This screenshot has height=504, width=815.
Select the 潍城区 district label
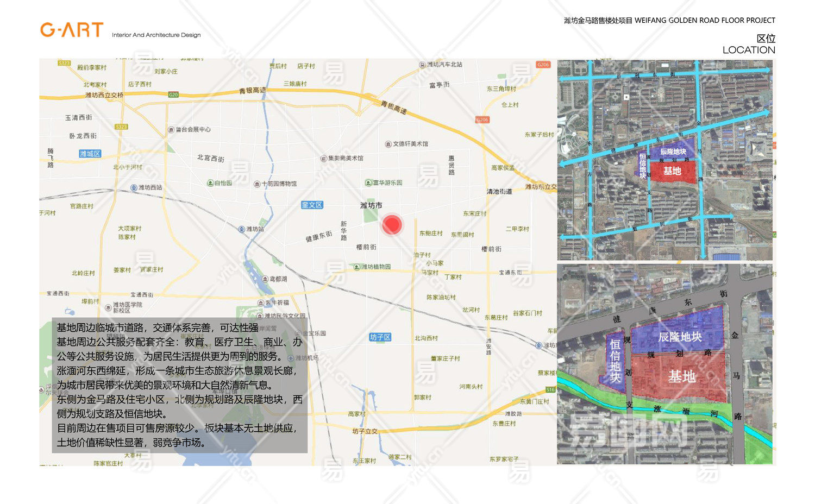pos(90,154)
